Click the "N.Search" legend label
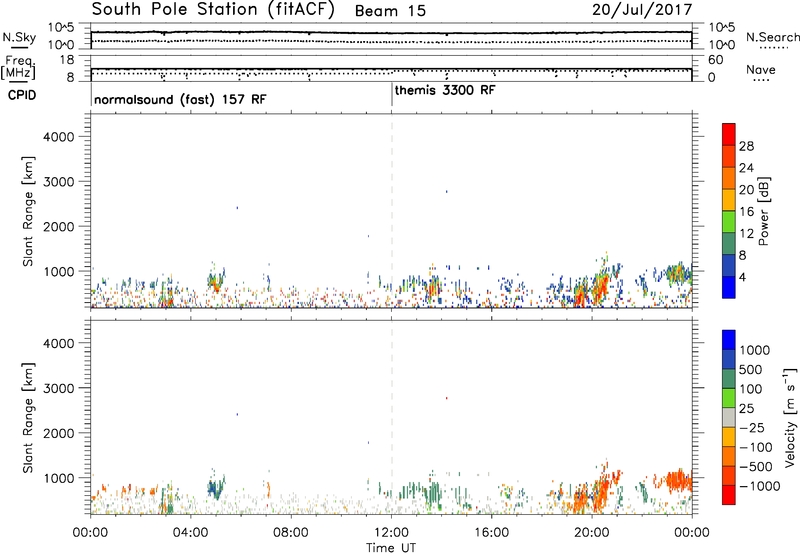The height and width of the screenshot is (554, 800). [772, 37]
